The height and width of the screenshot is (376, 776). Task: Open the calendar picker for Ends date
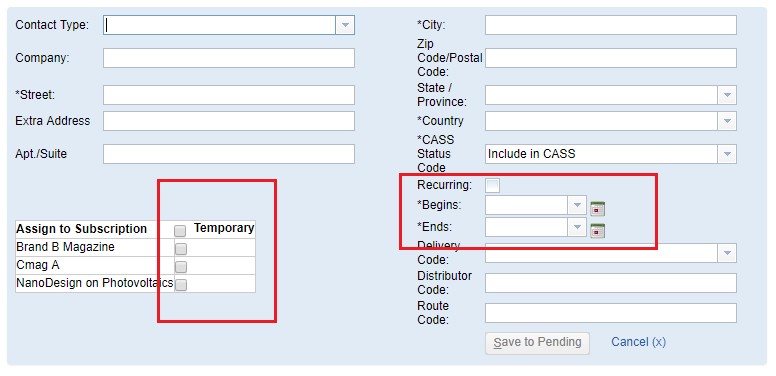click(x=597, y=231)
